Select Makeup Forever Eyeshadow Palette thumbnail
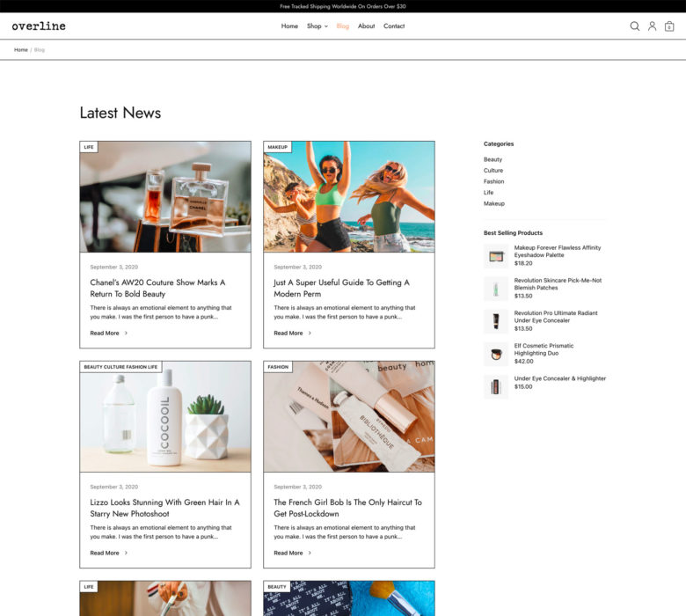686x616 pixels. (496, 256)
